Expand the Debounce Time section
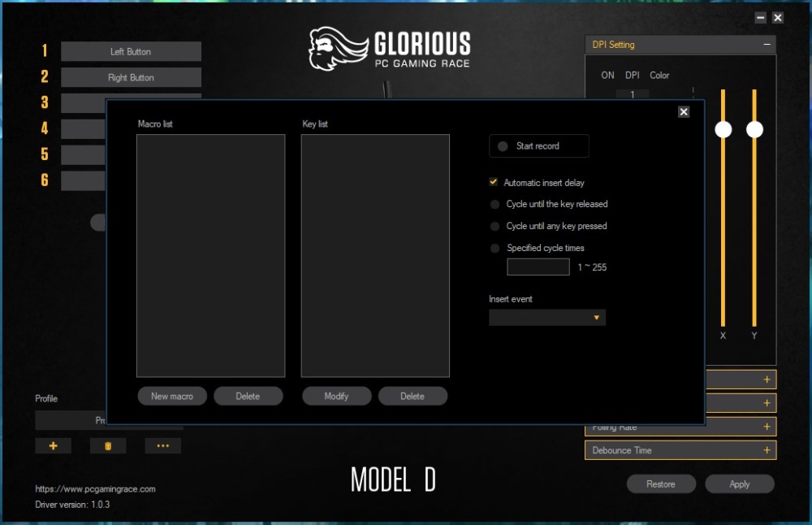812x525 pixels. point(767,450)
